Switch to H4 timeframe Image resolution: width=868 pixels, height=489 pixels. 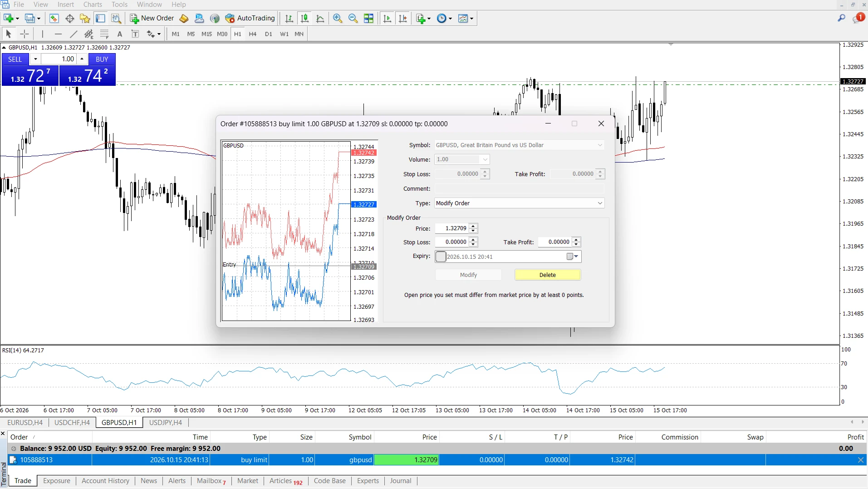[253, 34]
